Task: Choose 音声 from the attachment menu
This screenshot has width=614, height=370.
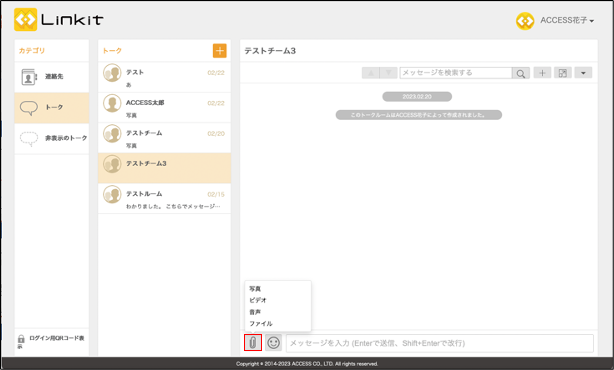Action: coord(255,312)
